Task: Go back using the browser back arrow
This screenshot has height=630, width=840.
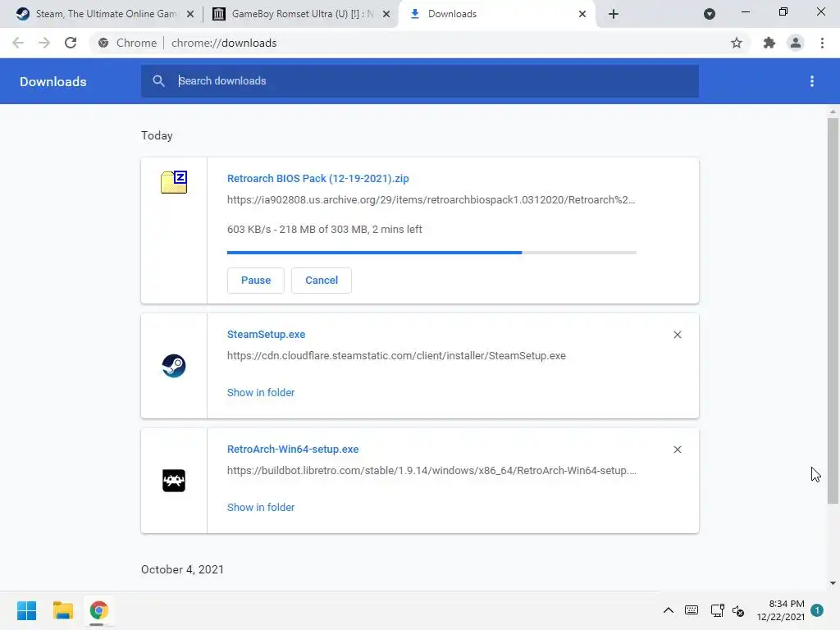Action: click(18, 43)
